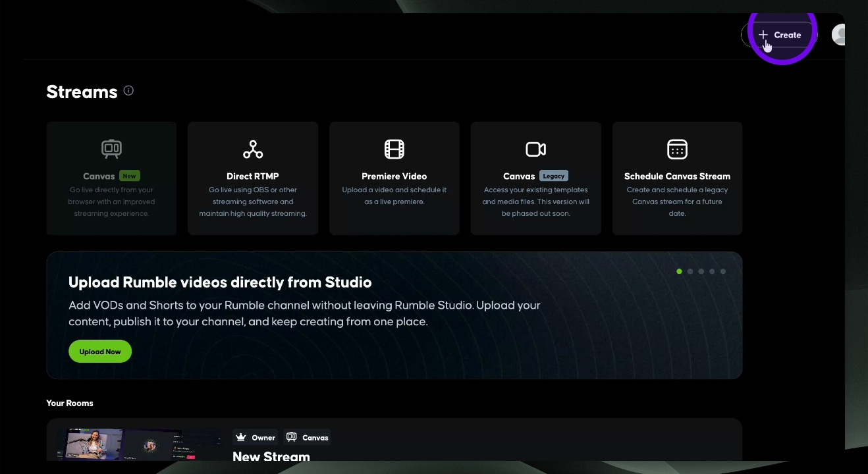
Task: Jump to the third banner carousel dot
Action: (x=701, y=271)
